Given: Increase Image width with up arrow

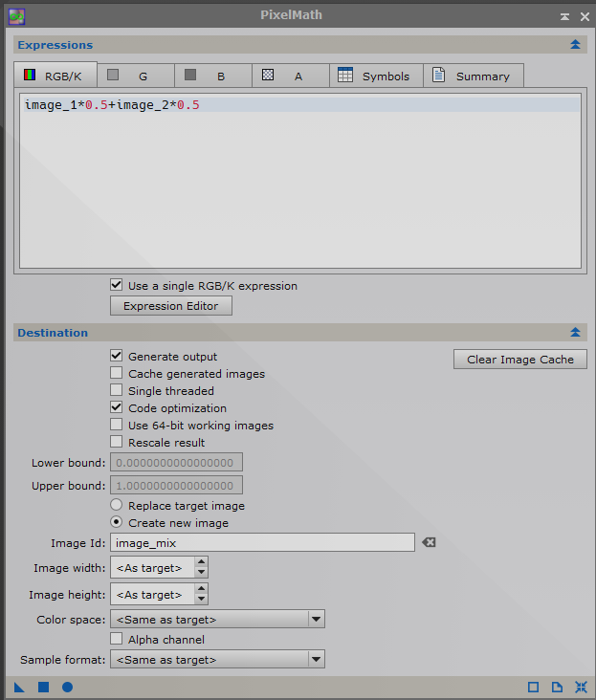Looking at the screenshot, I should pos(201,562).
